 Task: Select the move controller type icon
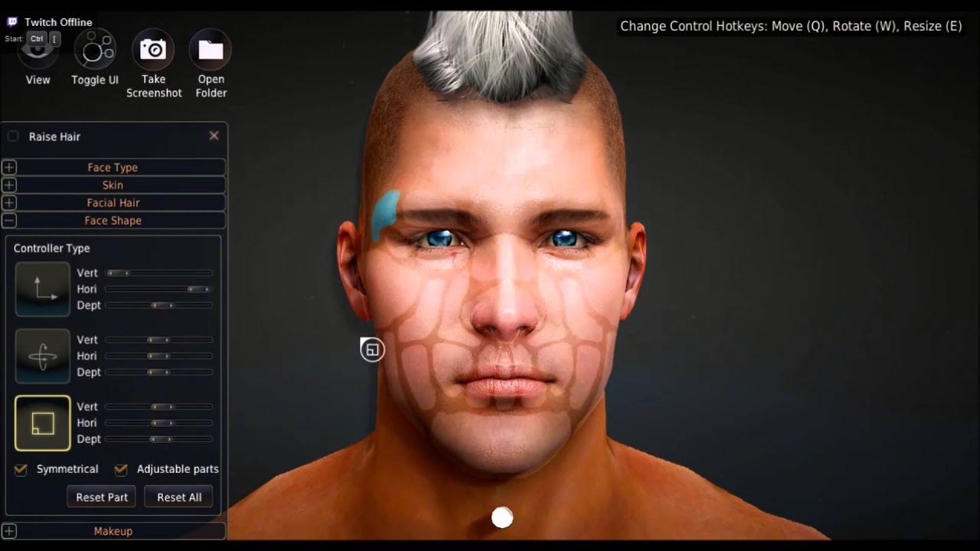pyautogui.click(x=42, y=289)
